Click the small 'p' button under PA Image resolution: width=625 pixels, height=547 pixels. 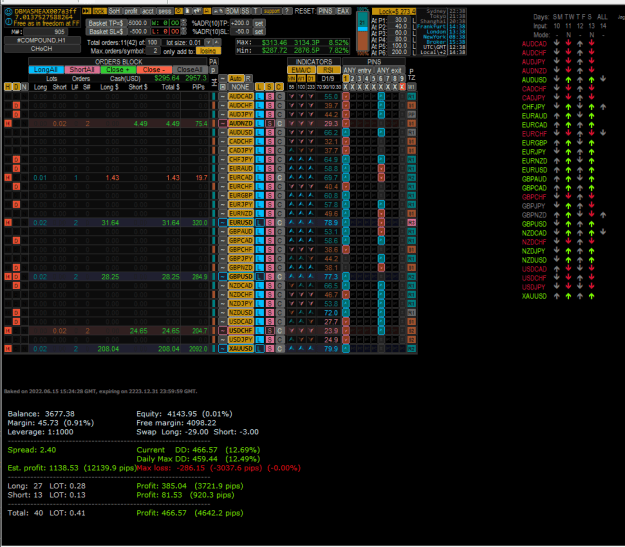213,70
